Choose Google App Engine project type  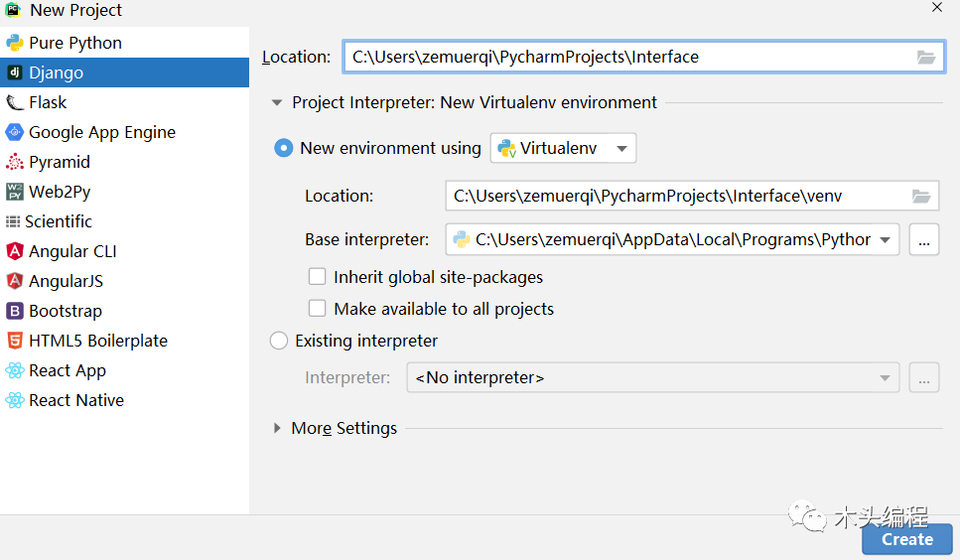124,132
